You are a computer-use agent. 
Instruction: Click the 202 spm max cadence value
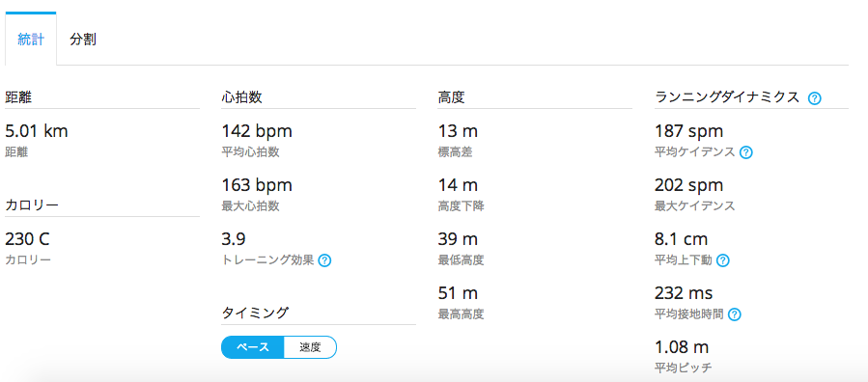(x=688, y=185)
